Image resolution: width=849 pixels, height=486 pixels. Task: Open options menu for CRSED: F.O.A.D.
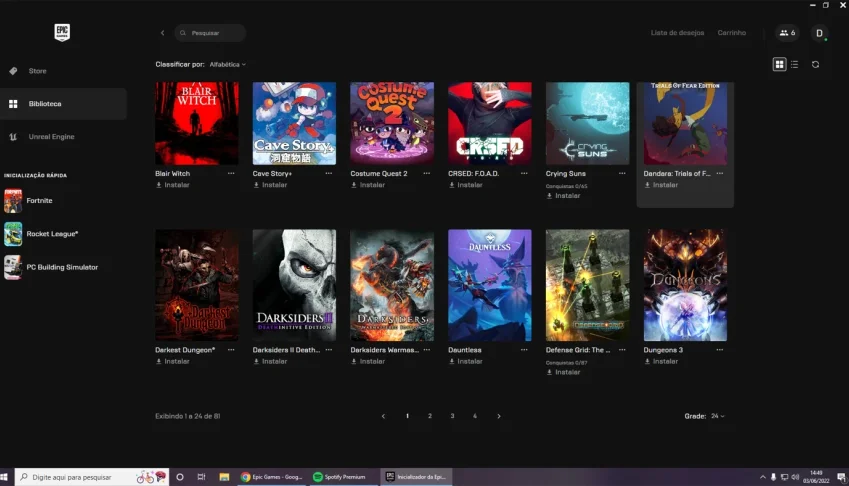524,174
